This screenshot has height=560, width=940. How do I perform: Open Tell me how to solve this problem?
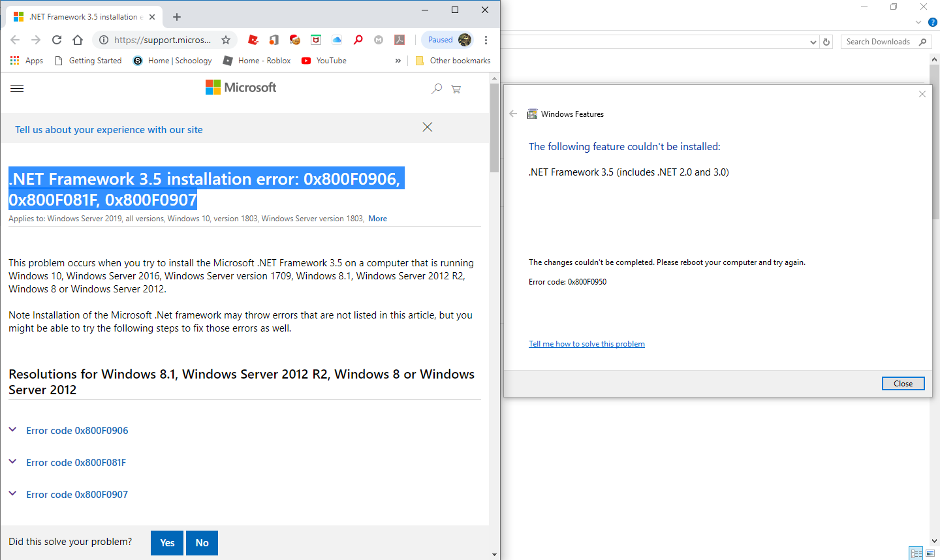click(x=587, y=344)
